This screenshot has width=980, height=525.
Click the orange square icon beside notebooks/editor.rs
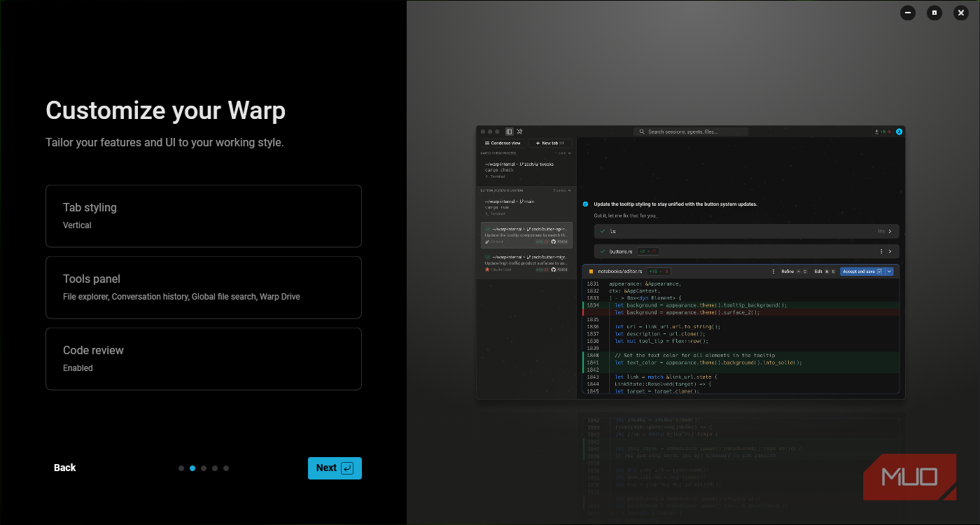click(591, 272)
